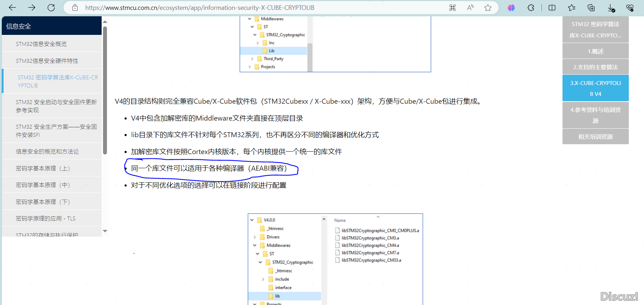This screenshot has height=305, width=644.
Task: Open STM32 安全生产方案 SFI page
Action: (x=52, y=130)
